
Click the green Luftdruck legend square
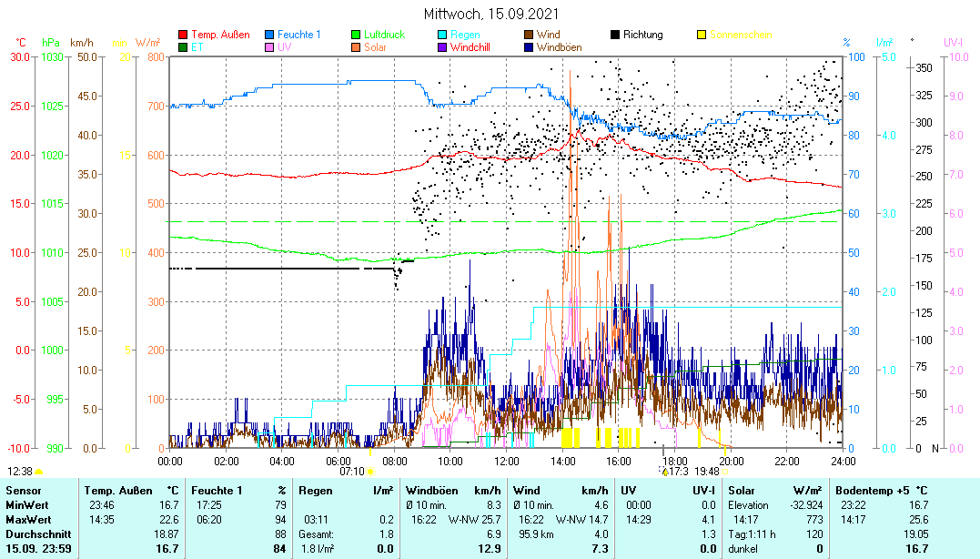point(356,36)
